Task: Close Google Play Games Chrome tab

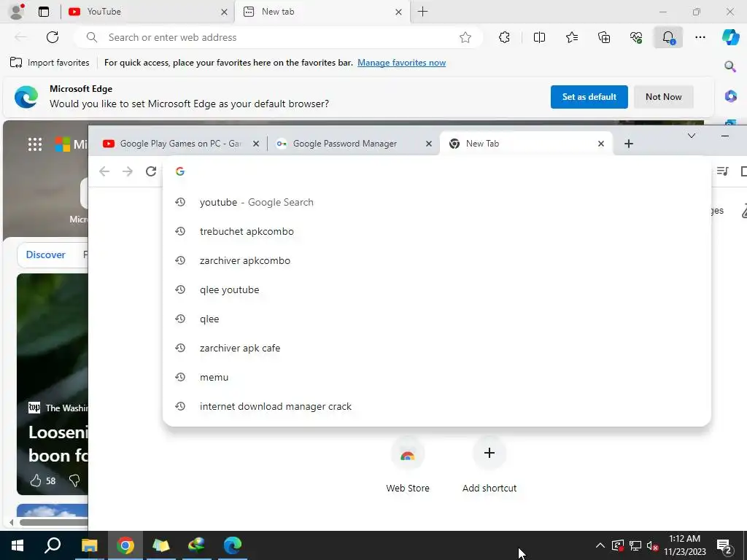Action: (x=256, y=144)
